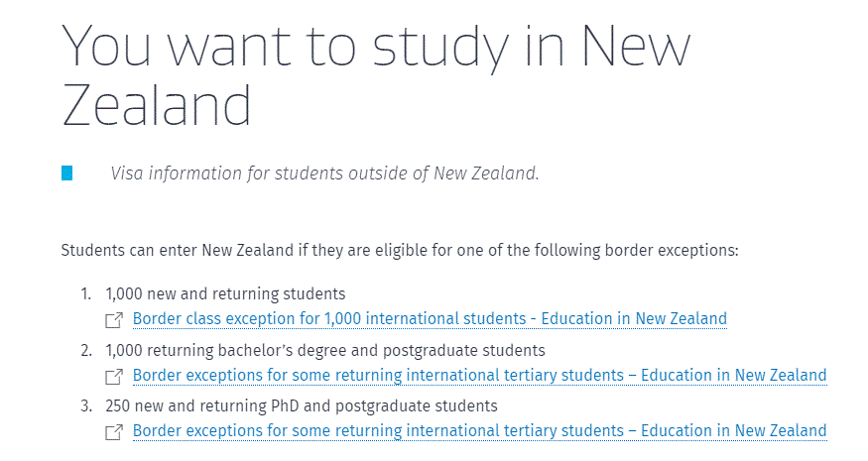Click 'Education in New Zealand' ending the first link
This screenshot has width=868, height=461.
(x=634, y=319)
